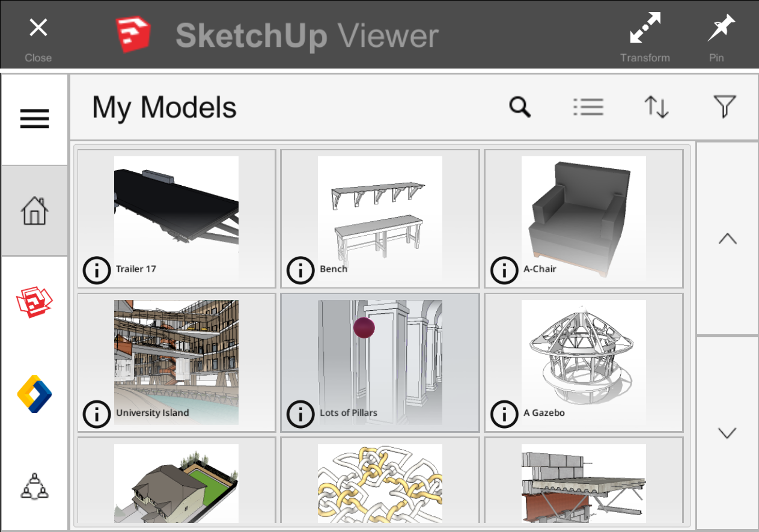Screen dimensions: 759x532
Task: Click the 'My Models' heading
Action: pyautogui.click(x=164, y=108)
